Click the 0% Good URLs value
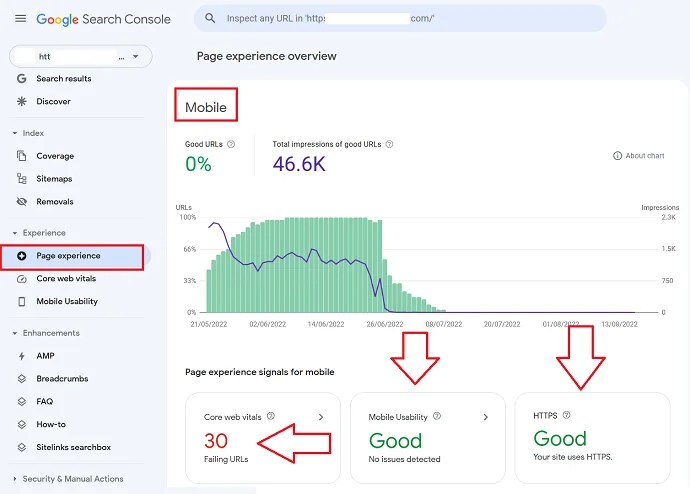The height and width of the screenshot is (494, 690). [x=198, y=164]
